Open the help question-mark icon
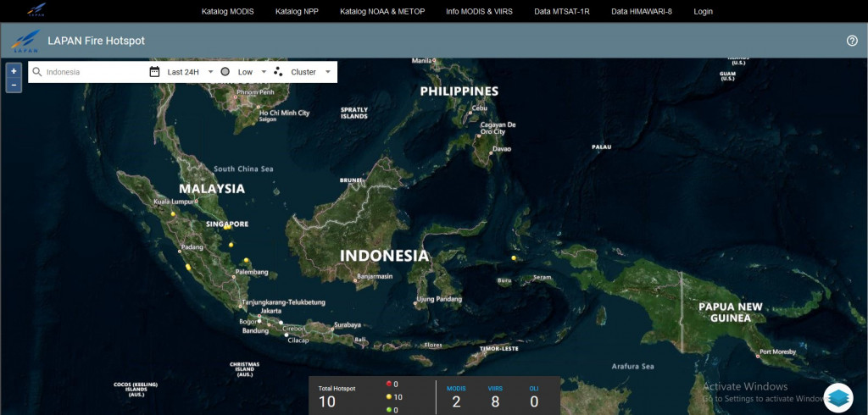This screenshot has height=415, width=868. click(x=852, y=41)
